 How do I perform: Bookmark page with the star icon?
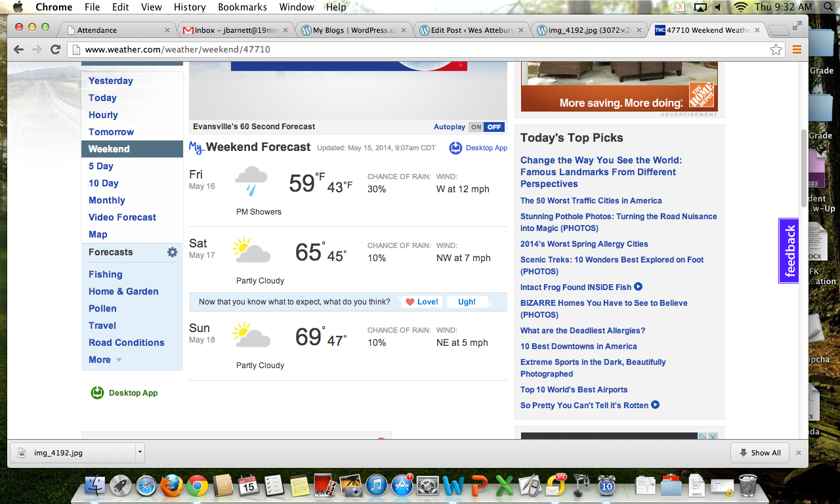coord(776,50)
